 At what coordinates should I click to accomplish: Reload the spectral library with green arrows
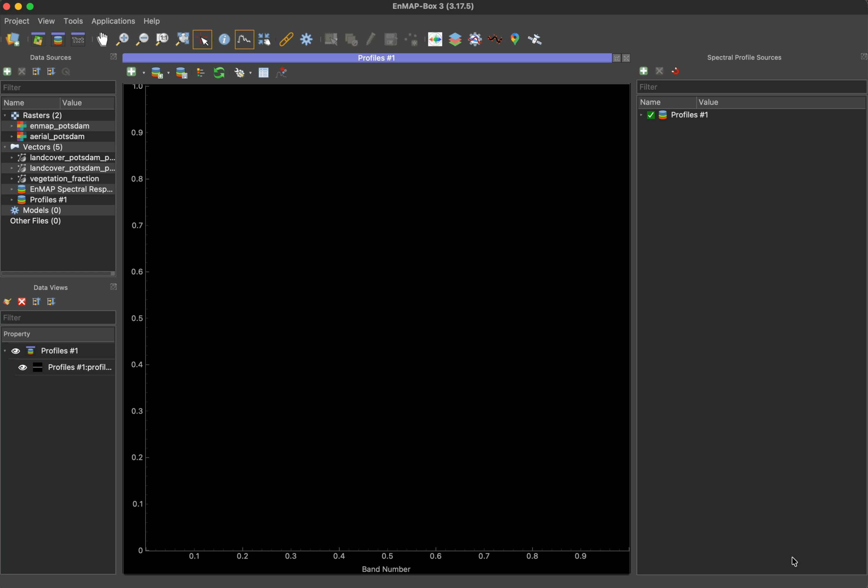pyautogui.click(x=219, y=72)
